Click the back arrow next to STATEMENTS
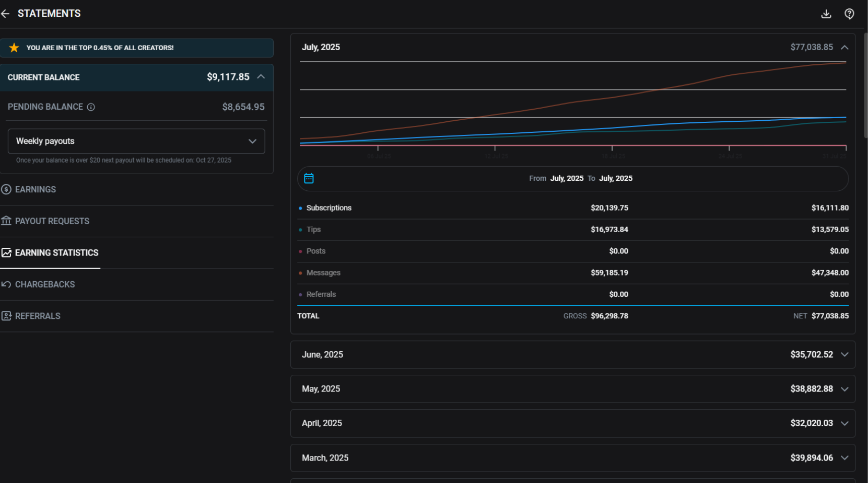 [6, 14]
